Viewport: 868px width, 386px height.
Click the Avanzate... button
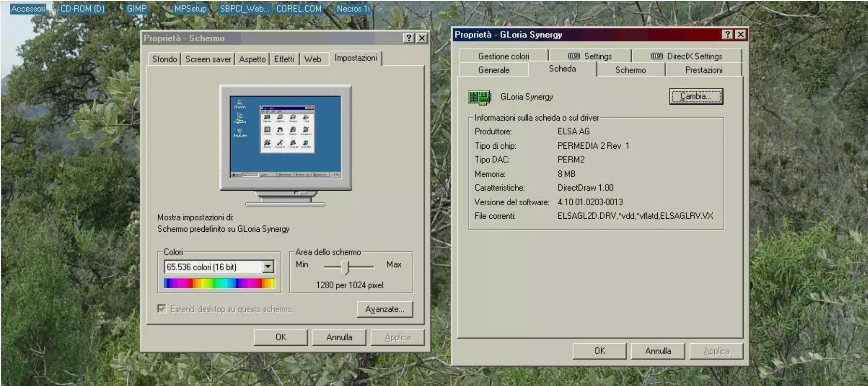[385, 309]
